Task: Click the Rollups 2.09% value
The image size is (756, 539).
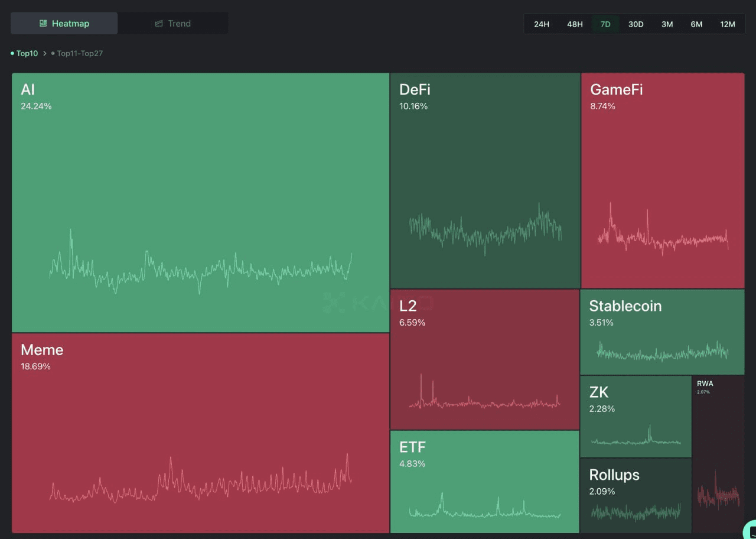Action: [602, 492]
